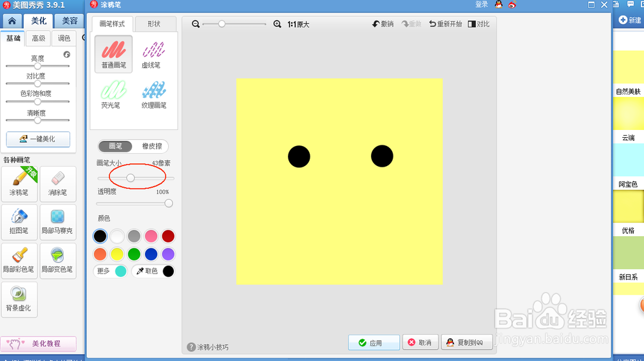Click the 新建 new button

(x=630, y=20)
